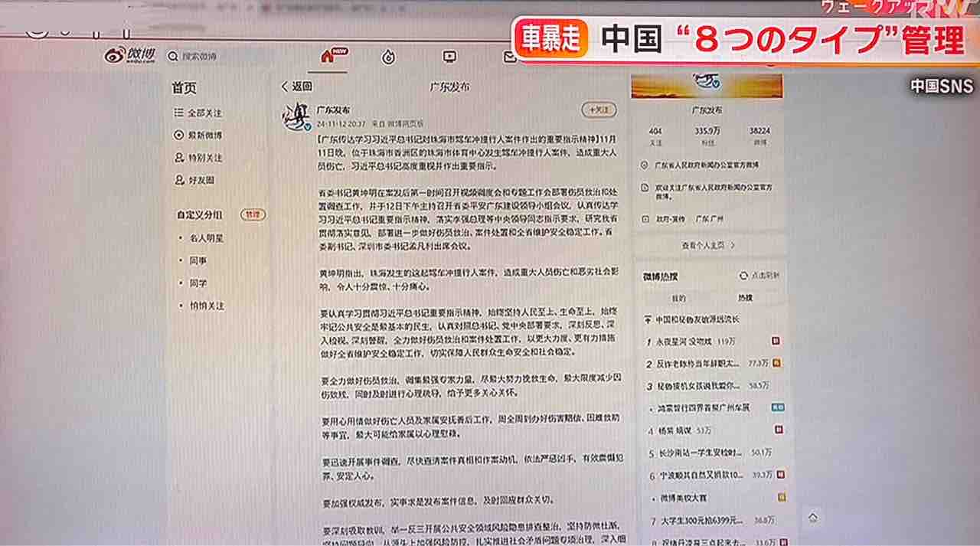This screenshot has height=546, width=980.
Task: Open the Weibo home feed icon
Action: [328, 57]
